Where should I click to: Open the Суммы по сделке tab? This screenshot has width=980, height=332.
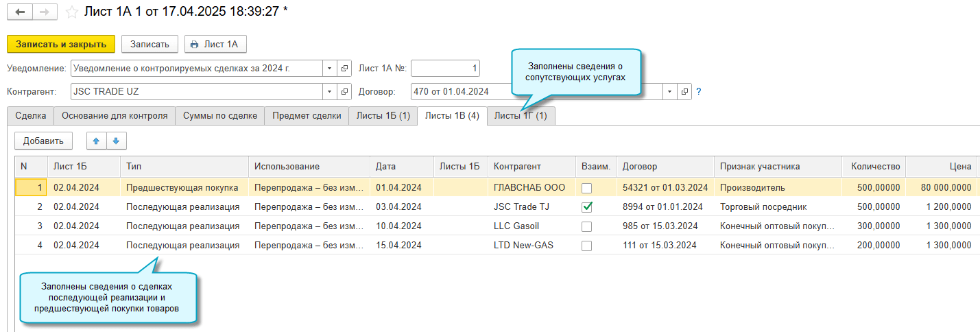point(219,116)
